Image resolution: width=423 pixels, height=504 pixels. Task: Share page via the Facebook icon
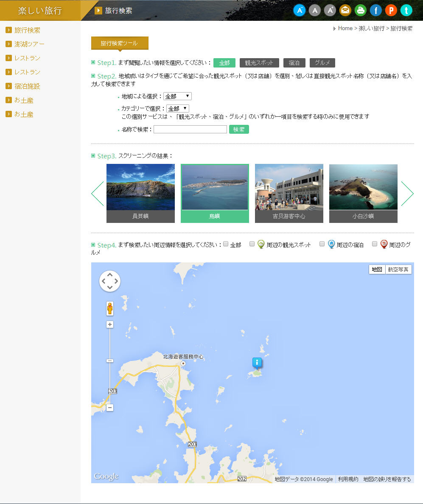(376, 11)
